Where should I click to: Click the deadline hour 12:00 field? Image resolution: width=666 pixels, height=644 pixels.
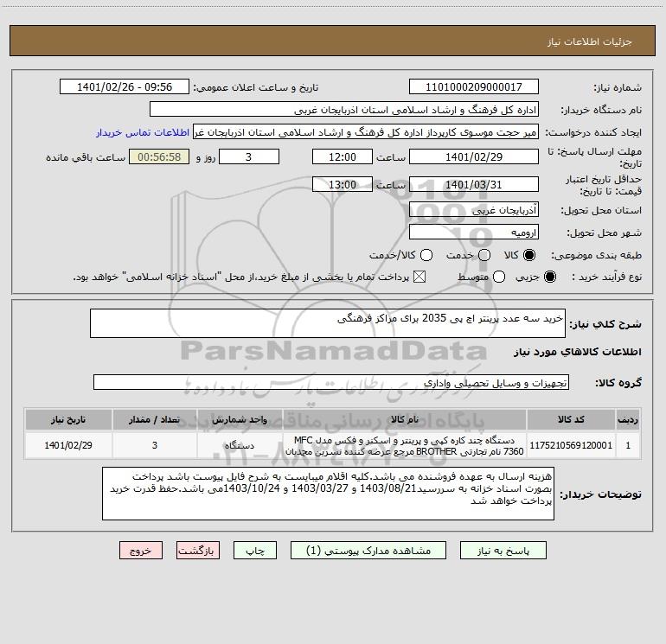point(343,156)
